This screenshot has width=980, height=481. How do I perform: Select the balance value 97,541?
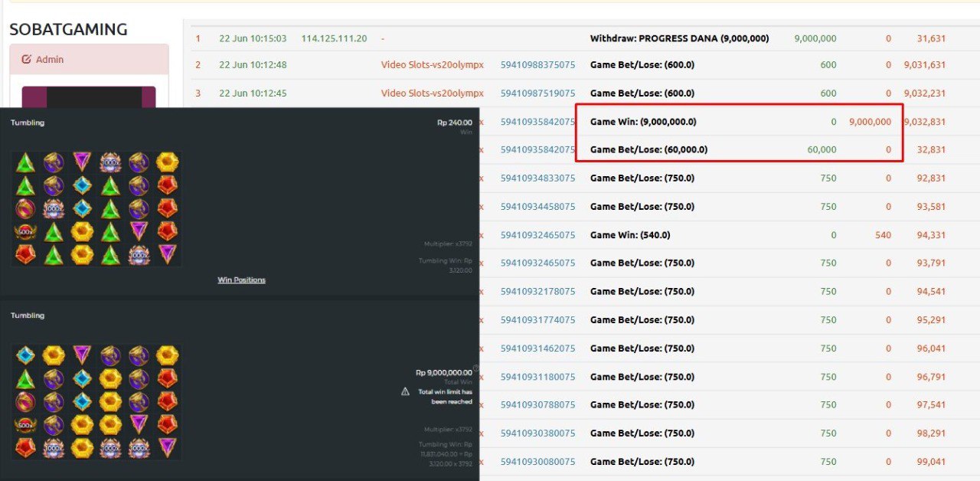point(931,405)
